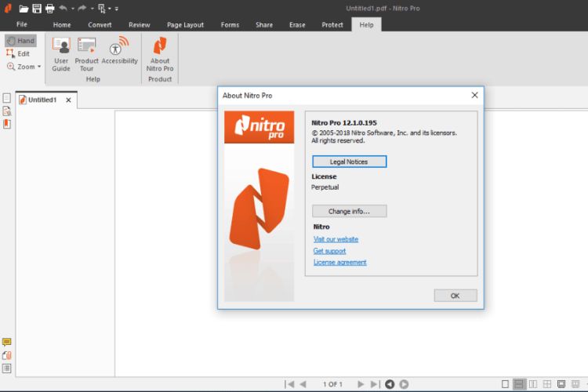Image resolution: width=588 pixels, height=392 pixels.
Task: Enter full screen view mode
Action: click(561, 384)
